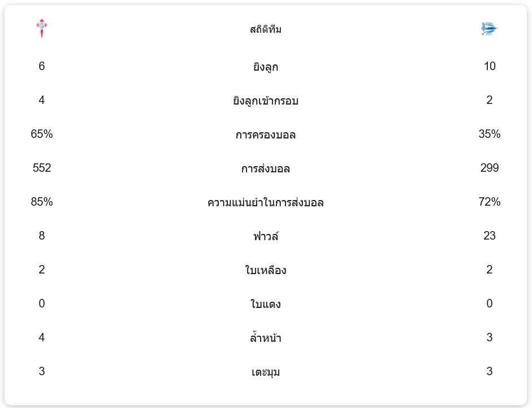Select the 72% pass accuracy value
This screenshot has height=408, width=532.
click(x=490, y=202)
